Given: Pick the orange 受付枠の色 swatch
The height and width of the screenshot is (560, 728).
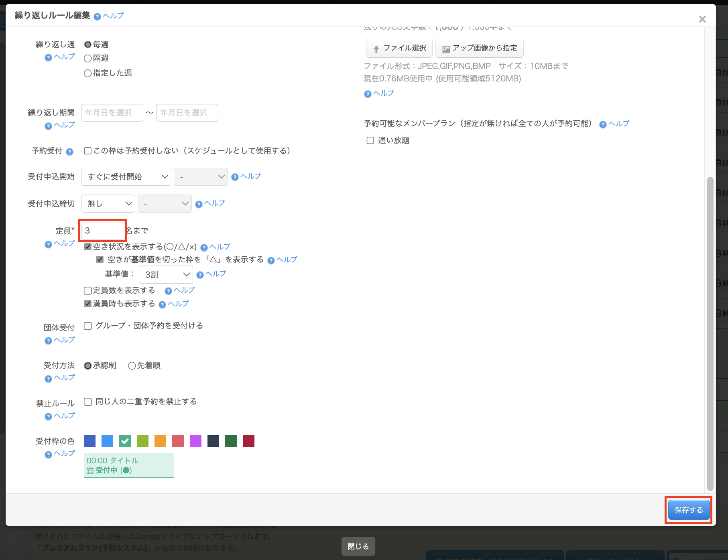Looking at the screenshot, I should click(160, 441).
